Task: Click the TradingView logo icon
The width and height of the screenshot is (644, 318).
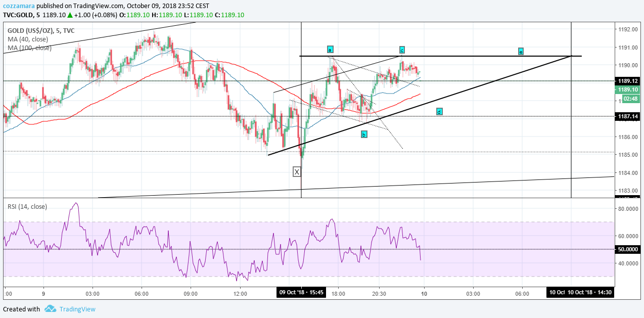Action: point(50,308)
